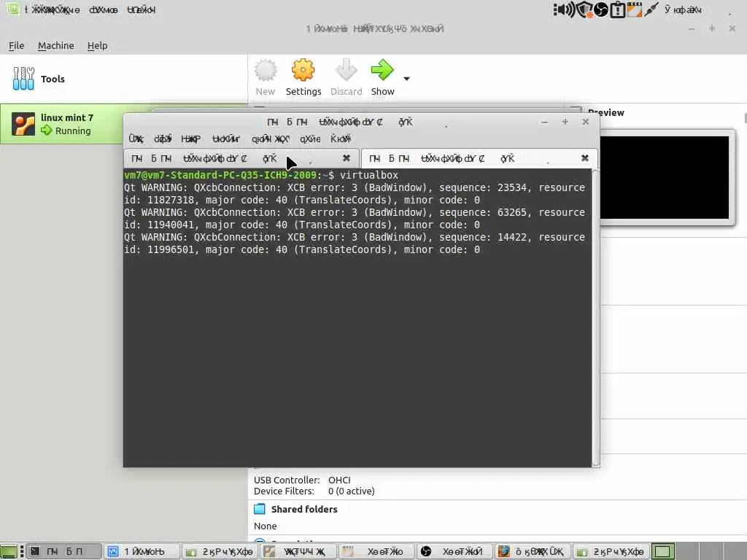Click the clock text in top panel

click(683, 9)
